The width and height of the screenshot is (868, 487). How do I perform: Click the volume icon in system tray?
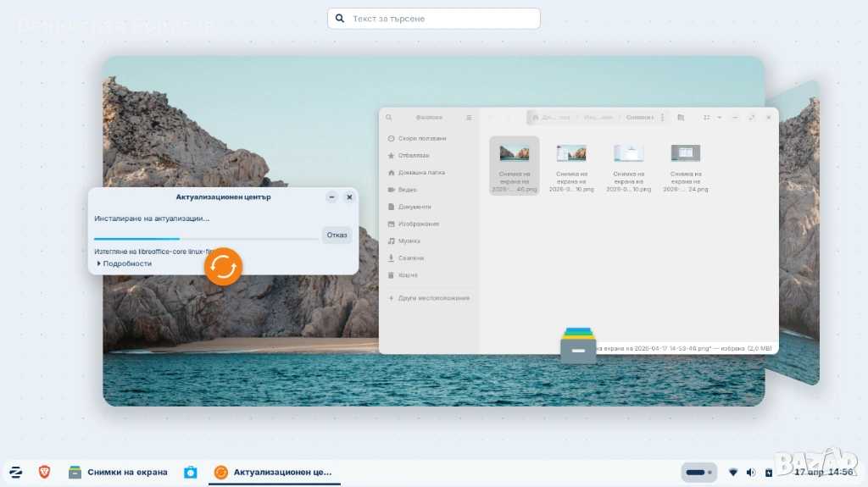[750, 472]
